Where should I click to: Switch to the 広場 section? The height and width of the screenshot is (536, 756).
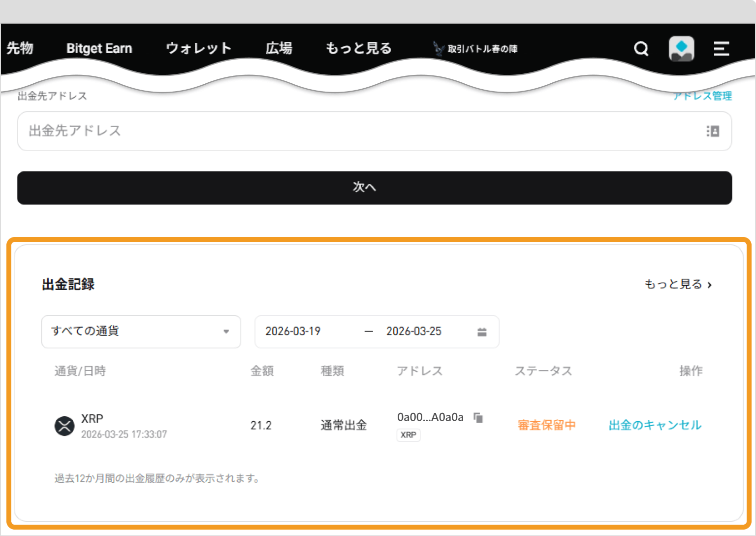pos(279,48)
